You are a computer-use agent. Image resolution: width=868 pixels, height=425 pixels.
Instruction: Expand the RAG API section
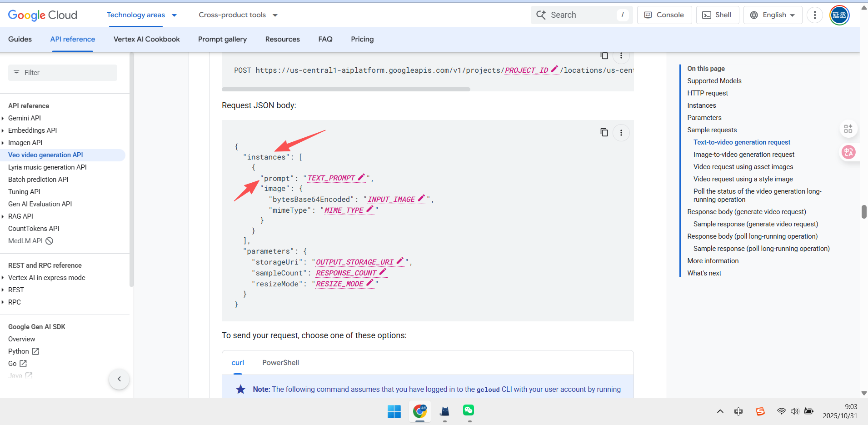[3, 216]
